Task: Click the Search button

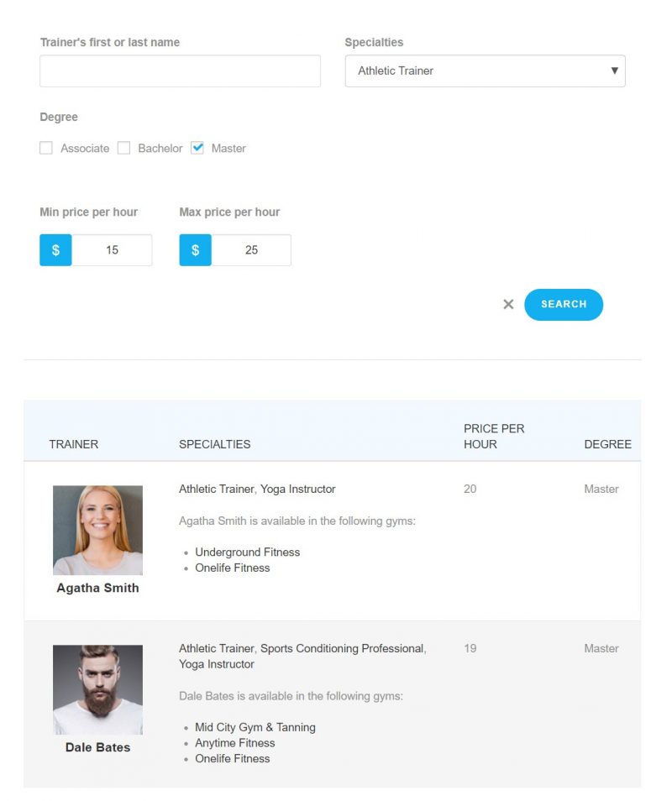Action: click(x=564, y=305)
